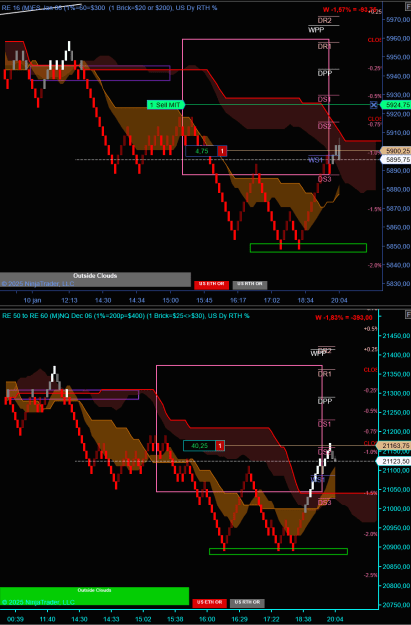Click the -2.0% level label on ES chart

tap(375, 265)
